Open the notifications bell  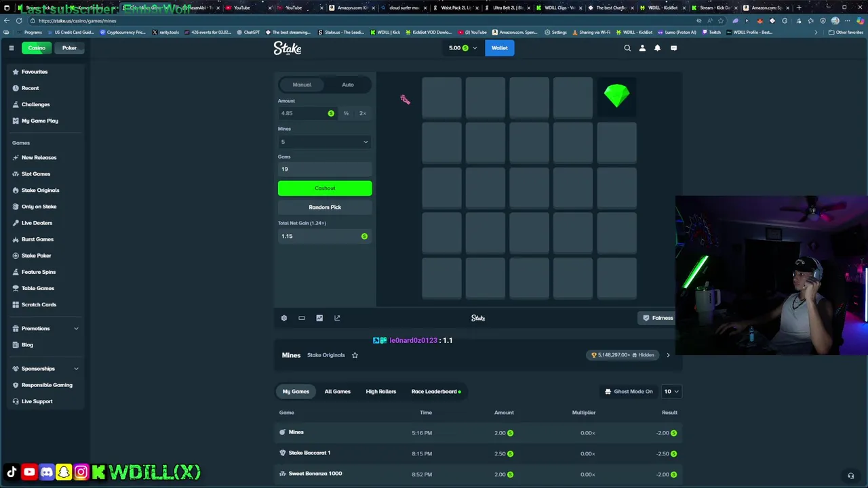(657, 48)
